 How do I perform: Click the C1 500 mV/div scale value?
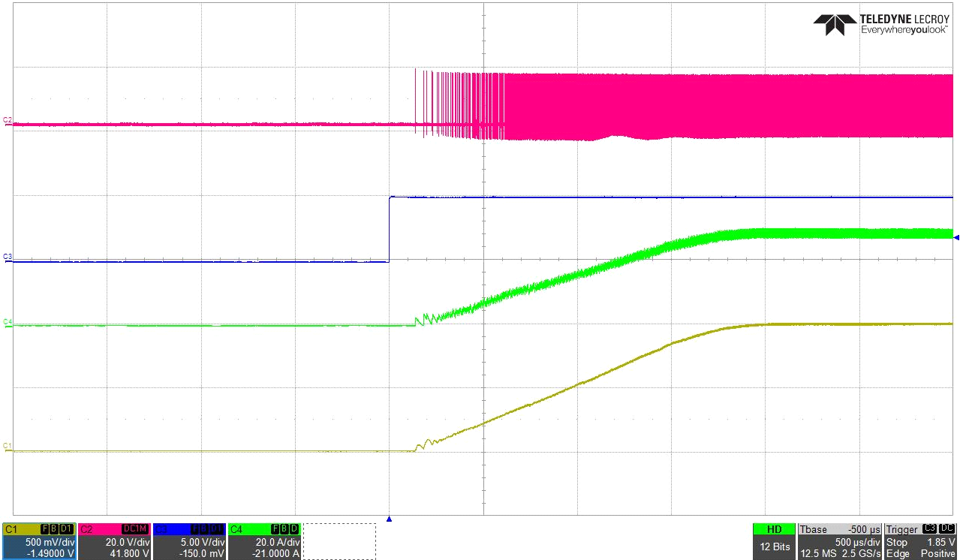click(x=51, y=542)
